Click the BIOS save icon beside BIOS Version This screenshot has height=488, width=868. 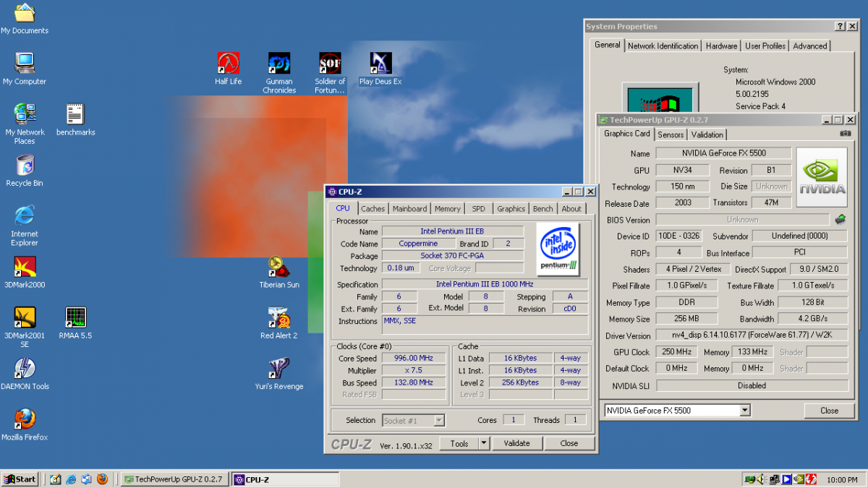pyautogui.click(x=840, y=219)
